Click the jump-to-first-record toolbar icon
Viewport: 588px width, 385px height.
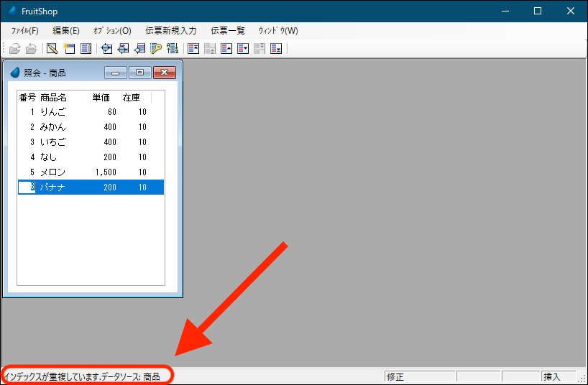click(x=193, y=49)
